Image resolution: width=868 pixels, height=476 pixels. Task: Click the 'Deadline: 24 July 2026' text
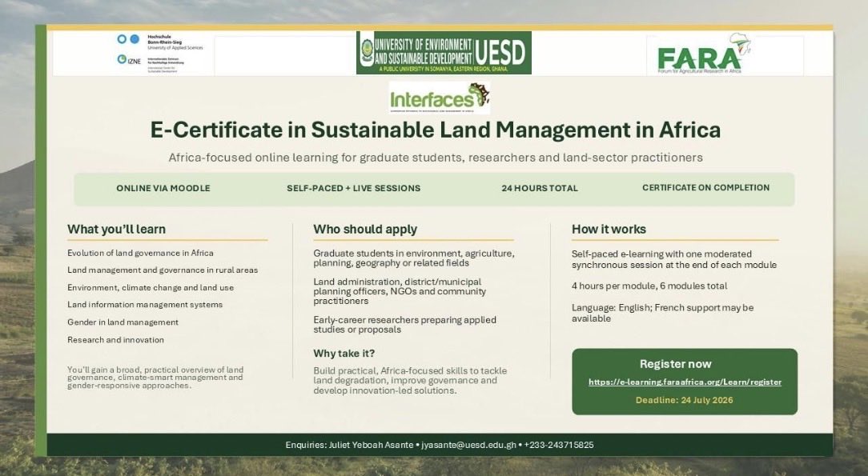click(684, 400)
